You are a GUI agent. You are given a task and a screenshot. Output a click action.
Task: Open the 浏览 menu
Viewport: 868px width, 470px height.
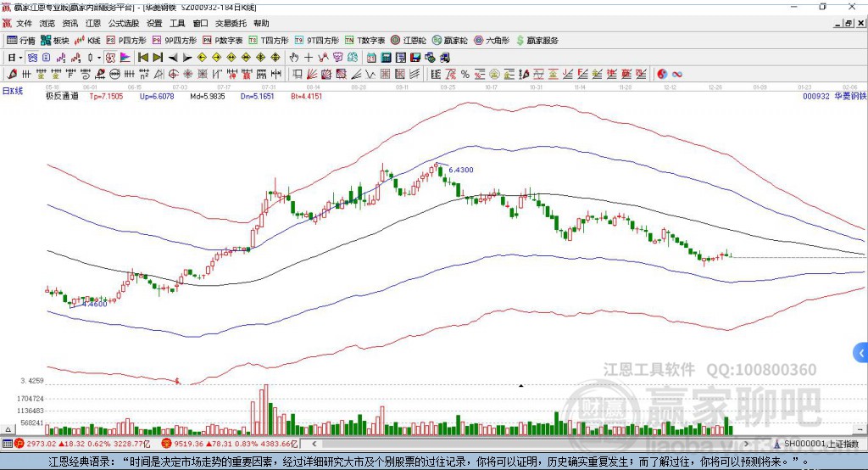pyautogui.click(x=47, y=23)
